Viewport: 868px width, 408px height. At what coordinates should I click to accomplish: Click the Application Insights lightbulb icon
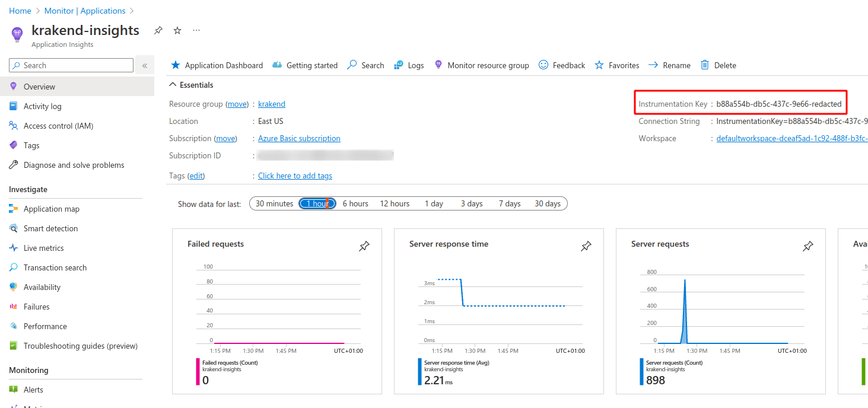(17, 35)
